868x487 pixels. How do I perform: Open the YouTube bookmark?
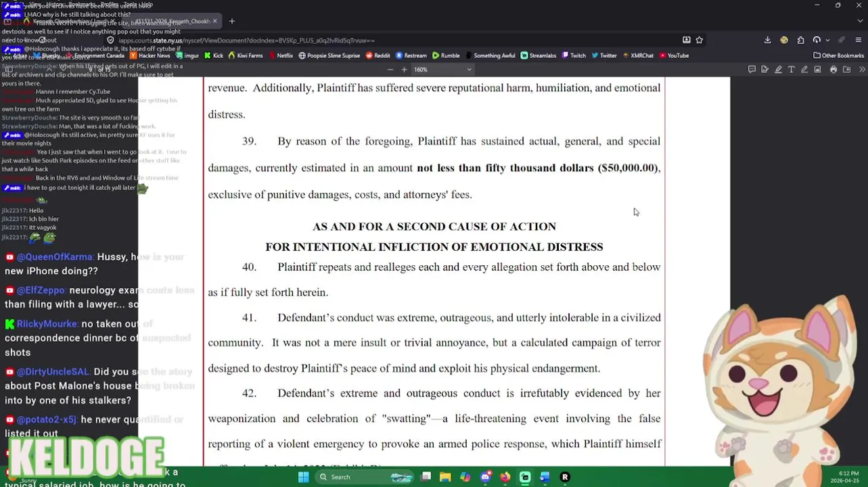tap(674, 55)
